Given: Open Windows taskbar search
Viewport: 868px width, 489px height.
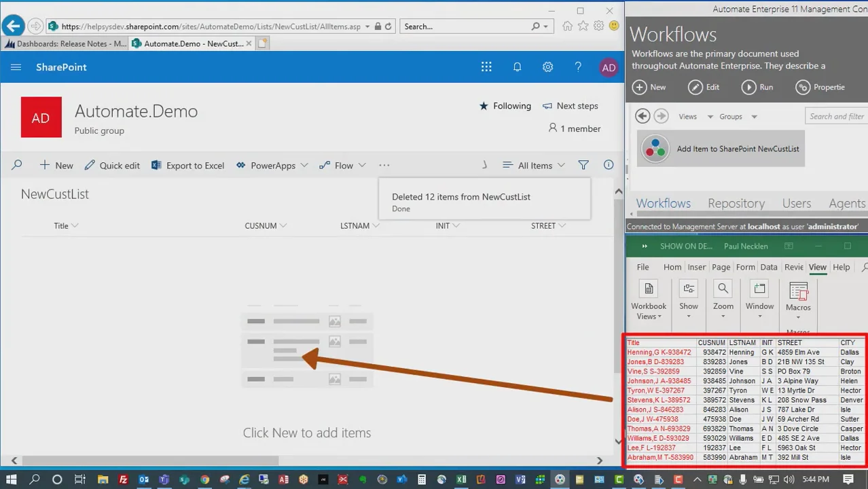Looking at the screenshot, I should (35, 479).
